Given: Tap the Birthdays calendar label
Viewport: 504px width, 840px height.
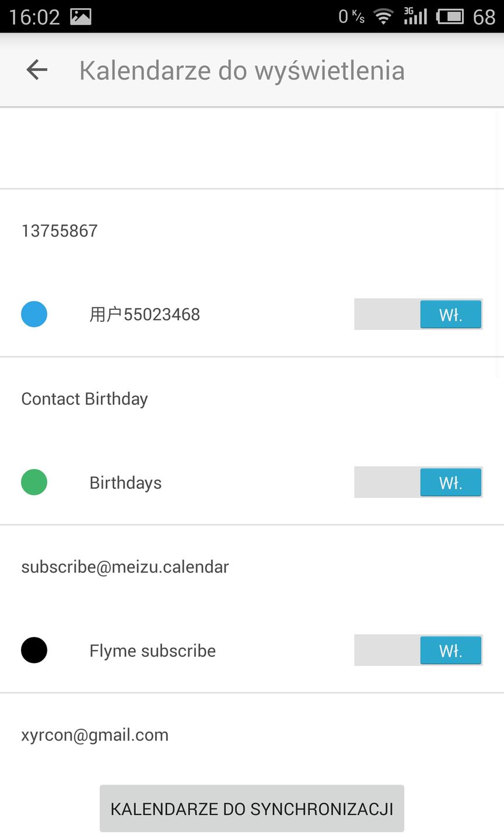Looking at the screenshot, I should pos(125,483).
